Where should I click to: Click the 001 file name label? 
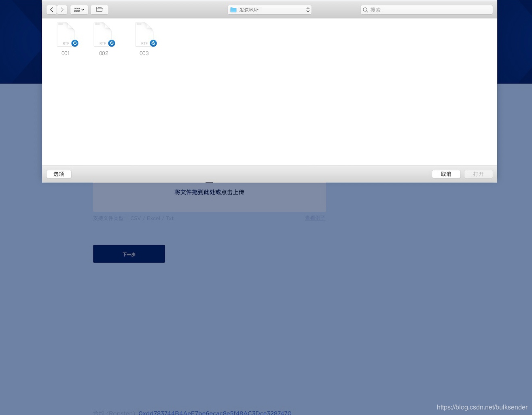pyautogui.click(x=66, y=53)
